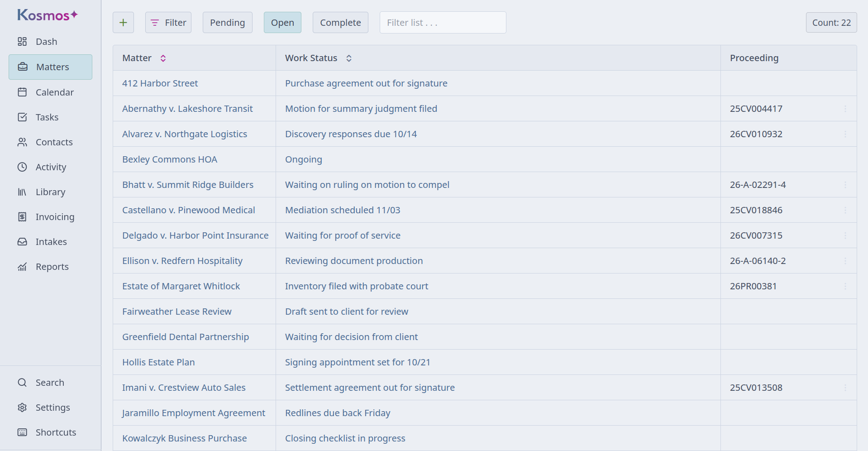Open row menu for Abernathy v. Lakeshore Transit
This screenshot has height=451, width=868.
[845, 109]
